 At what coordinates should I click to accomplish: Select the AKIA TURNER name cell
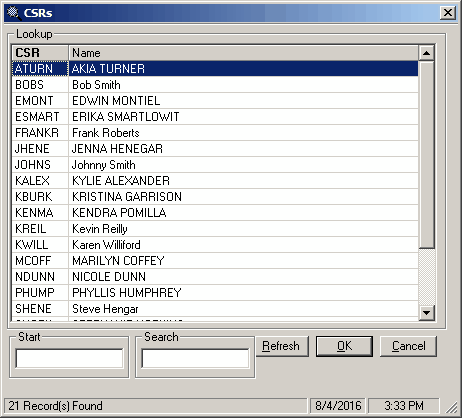(243, 69)
